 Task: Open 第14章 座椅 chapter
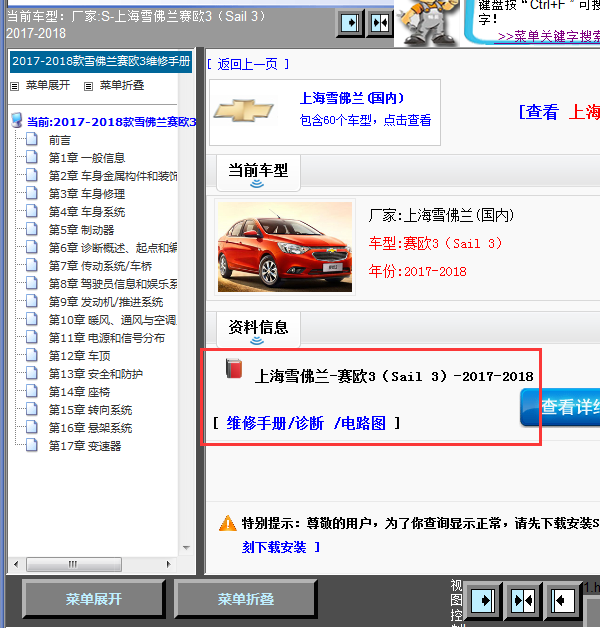[x=79, y=392]
